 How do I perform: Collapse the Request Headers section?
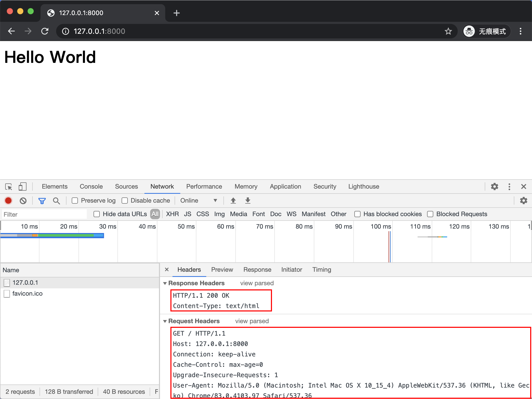point(165,321)
